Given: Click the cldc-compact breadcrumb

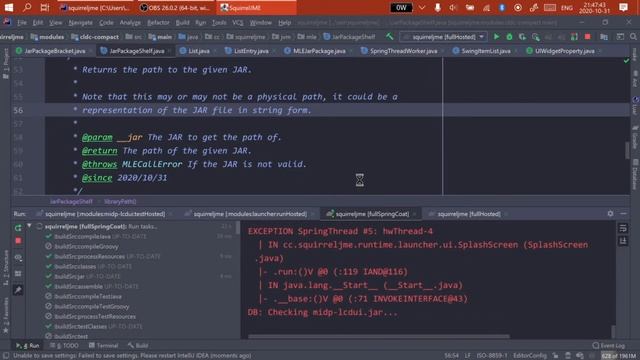Looking at the screenshot, I should click(95, 37).
